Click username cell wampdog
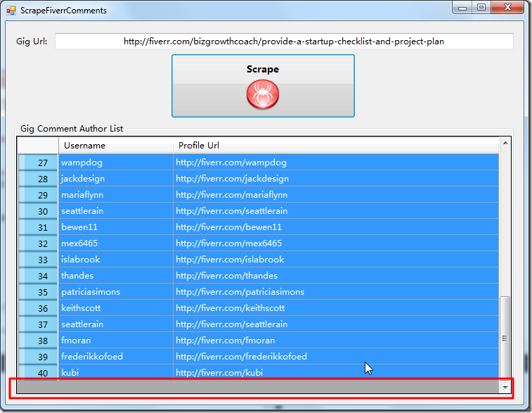This screenshot has width=532, height=413. pyautogui.click(x=116, y=163)
